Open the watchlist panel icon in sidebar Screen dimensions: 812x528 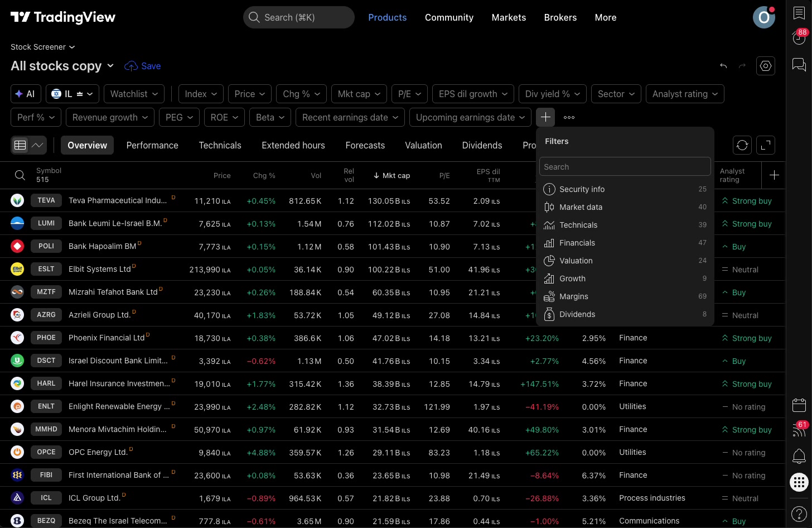[x=799, y=13]
